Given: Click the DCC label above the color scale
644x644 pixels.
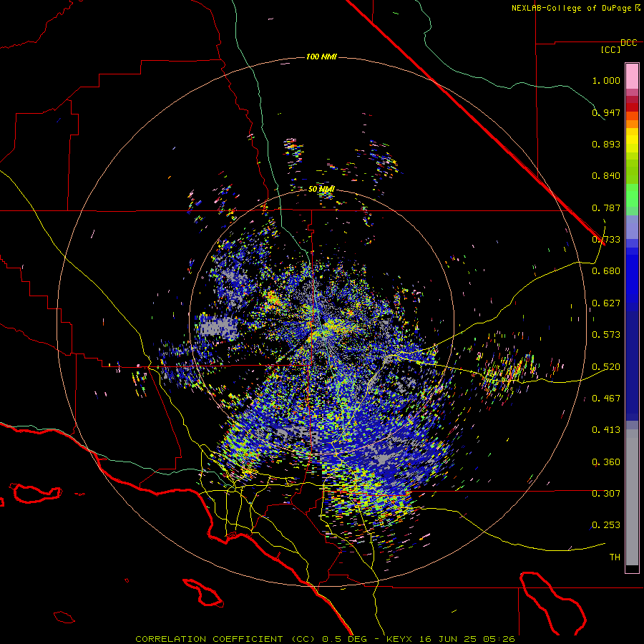Looking at the screenshot, I should tap(628, 43).
